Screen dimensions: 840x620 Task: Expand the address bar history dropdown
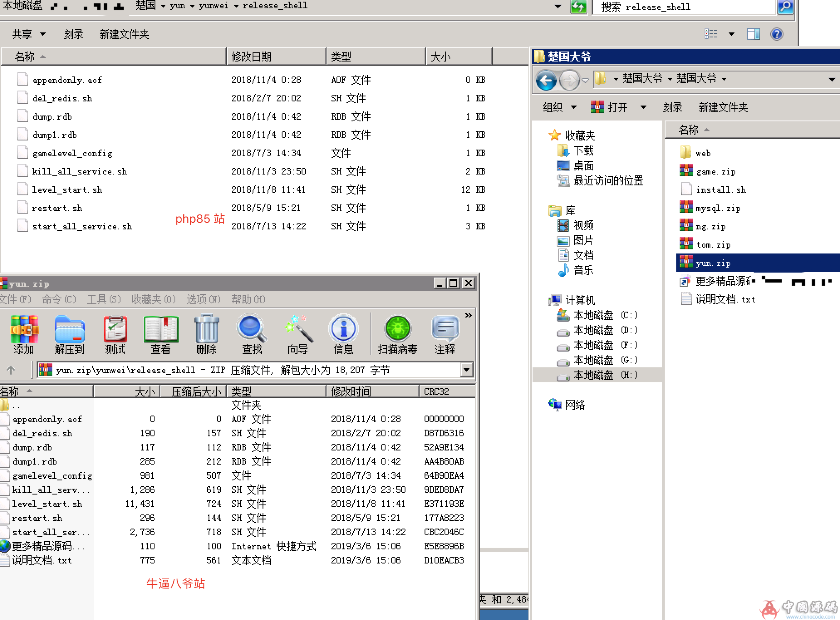click(x=558, y=6)
